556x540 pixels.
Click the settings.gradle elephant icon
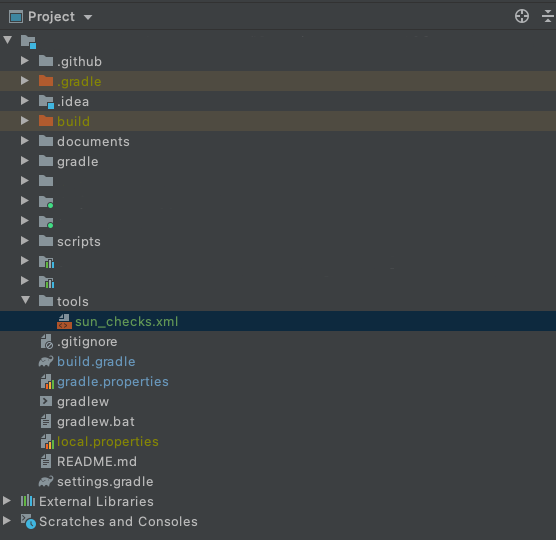[x=46, y=481]
